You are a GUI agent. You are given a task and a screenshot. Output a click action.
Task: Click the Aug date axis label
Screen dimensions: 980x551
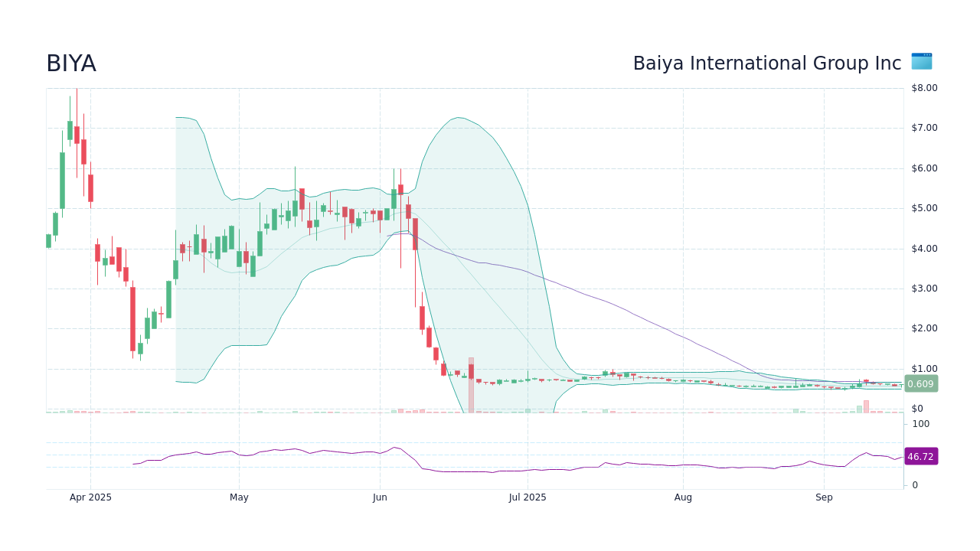tap(683, 497)
